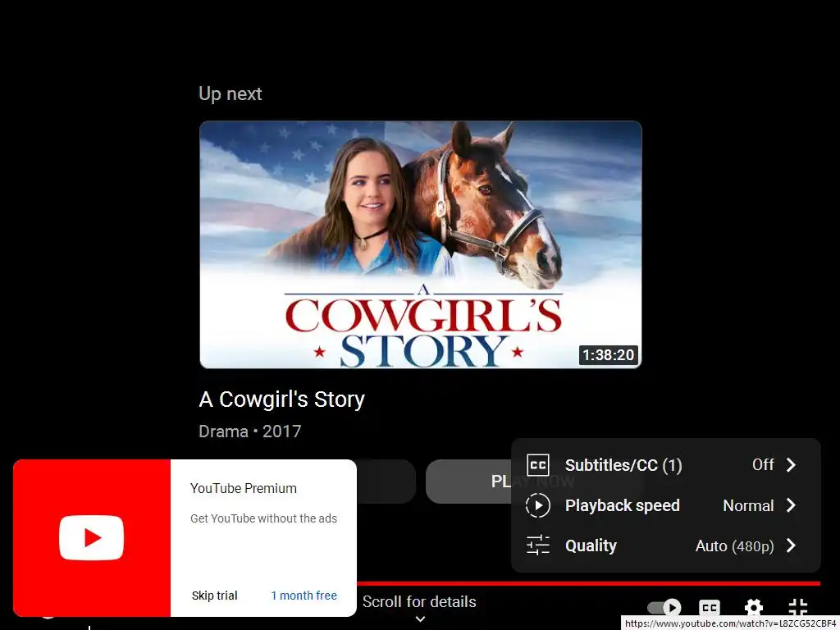
Task: Click the Auto (480p) quality value
Action: coord(734,546)
